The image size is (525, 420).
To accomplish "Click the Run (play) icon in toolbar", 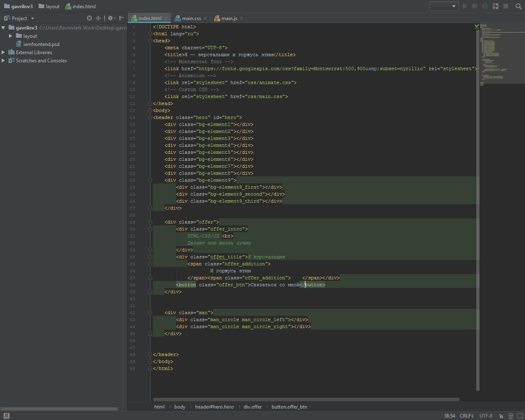I will pyautogui.click(x=465, y=6).
